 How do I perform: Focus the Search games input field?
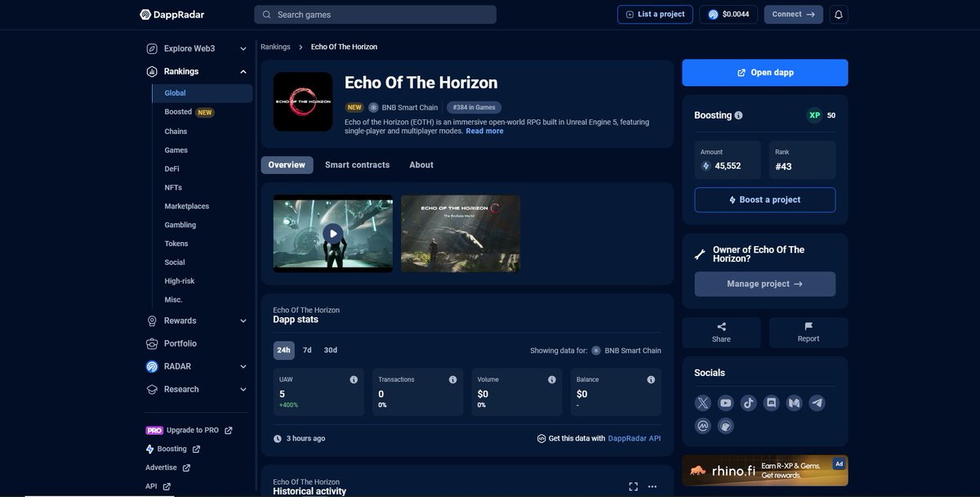click(376, 15)
